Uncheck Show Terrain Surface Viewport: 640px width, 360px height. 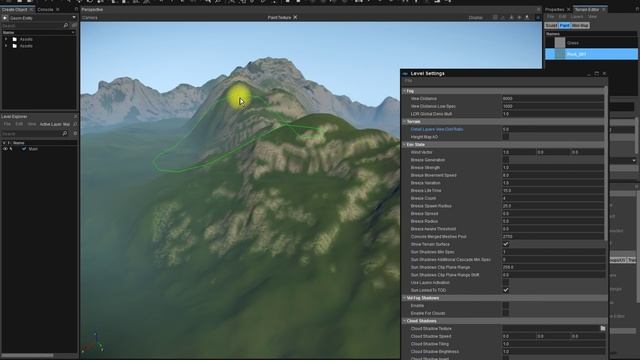506,244
